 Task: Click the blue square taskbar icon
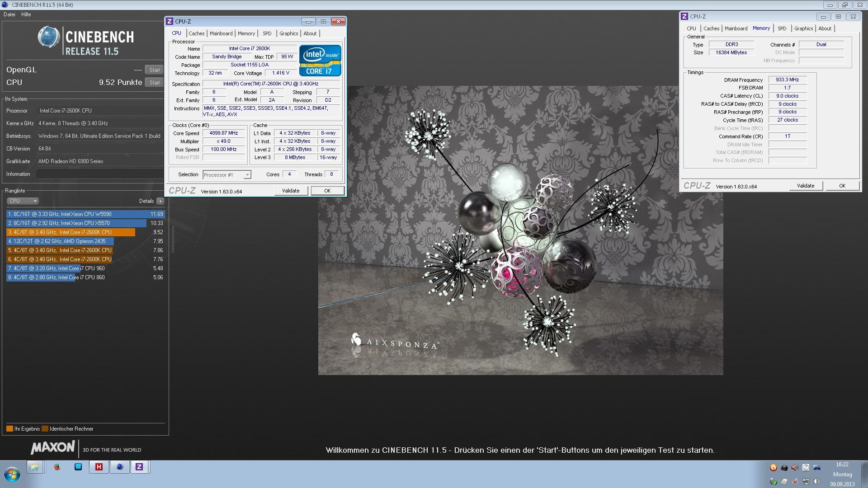point(78,467)
